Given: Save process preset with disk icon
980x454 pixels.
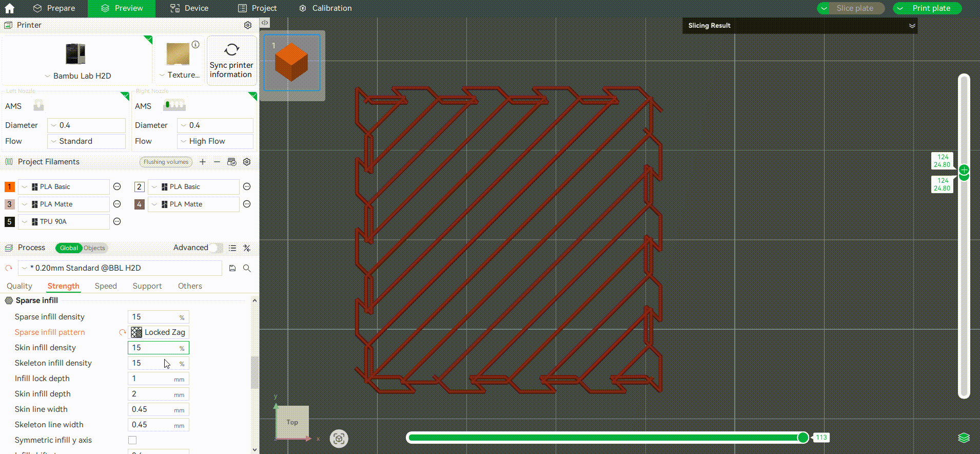Looking at the screenshot, I should pyautogui.click(x=232, y=268).
